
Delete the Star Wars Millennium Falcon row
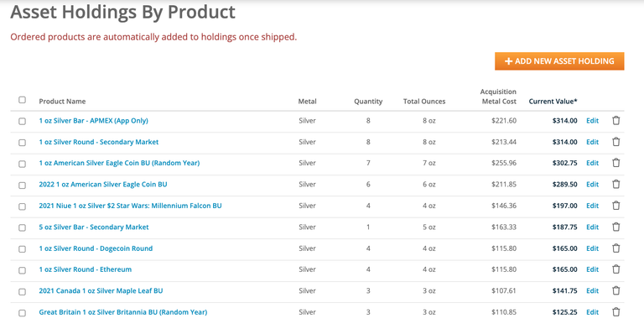(615, 206)
